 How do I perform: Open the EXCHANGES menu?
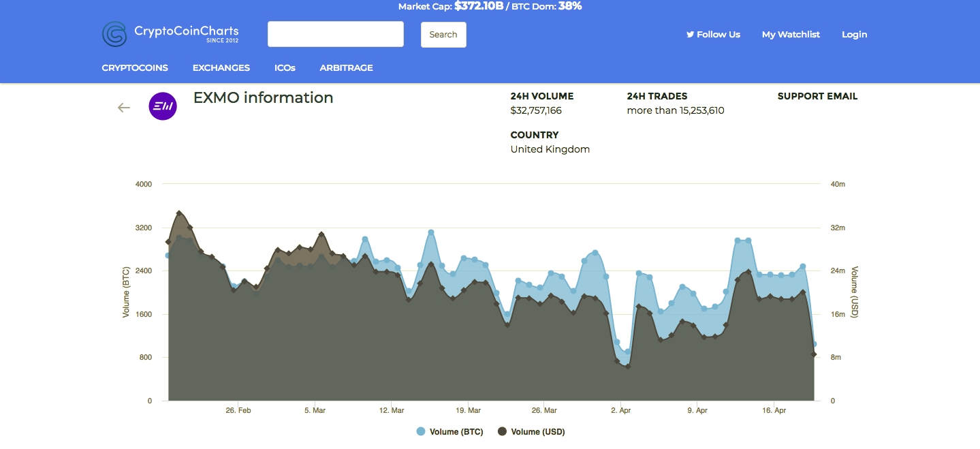(221, 68)
